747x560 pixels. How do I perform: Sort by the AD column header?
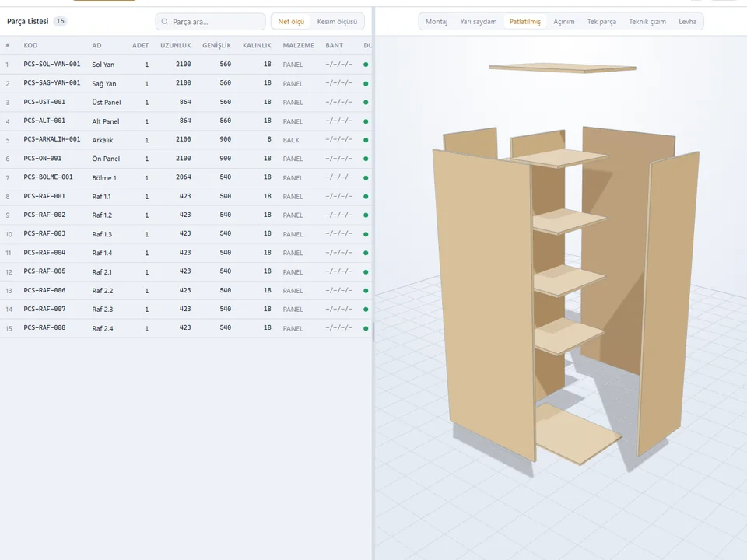[96, 45]
